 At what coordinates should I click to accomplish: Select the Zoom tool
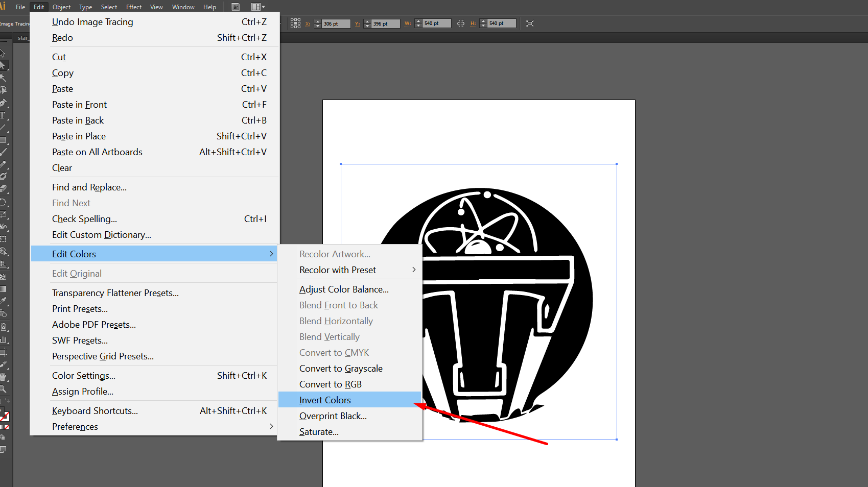point(3,389)
